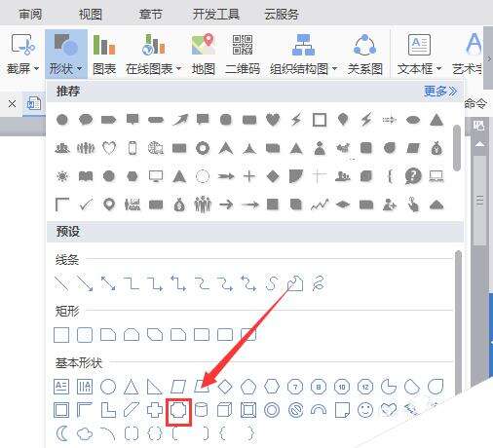The image size is (493, 448).
Task: Choose the crescent moon shape
Action: tap(62, 433)
